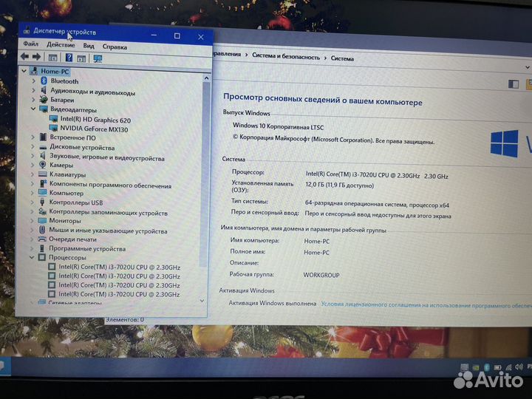The image size is (532, 399).
Task: Click the printer icon beside Очереди печати
Action: [42, 239]
